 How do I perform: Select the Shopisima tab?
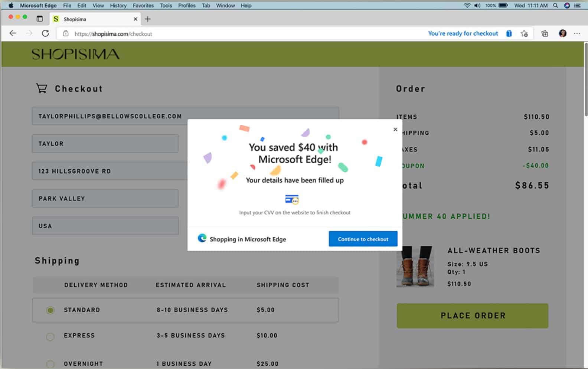95,19
